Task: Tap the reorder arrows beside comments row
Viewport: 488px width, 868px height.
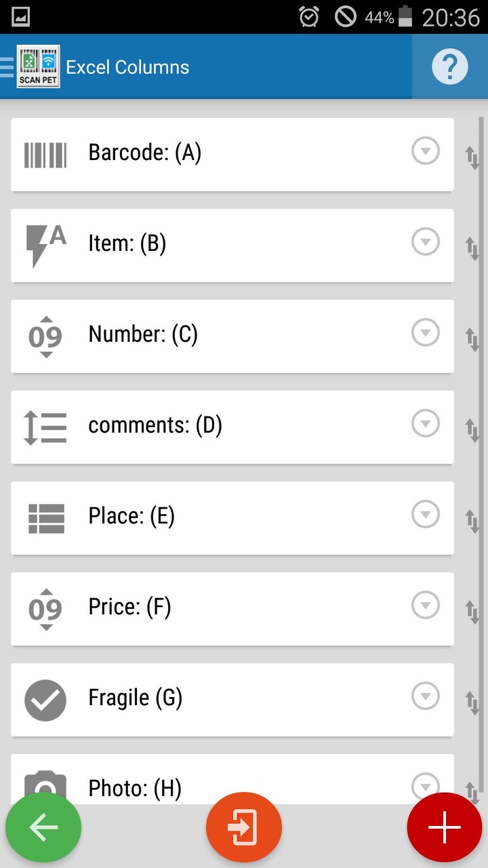Action: (472, 431)
